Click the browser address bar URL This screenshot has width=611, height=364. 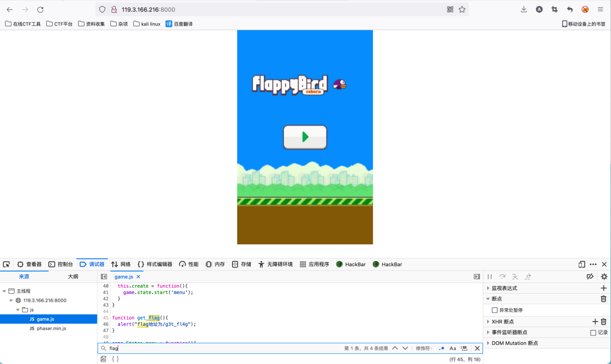[x=149, y=10]
